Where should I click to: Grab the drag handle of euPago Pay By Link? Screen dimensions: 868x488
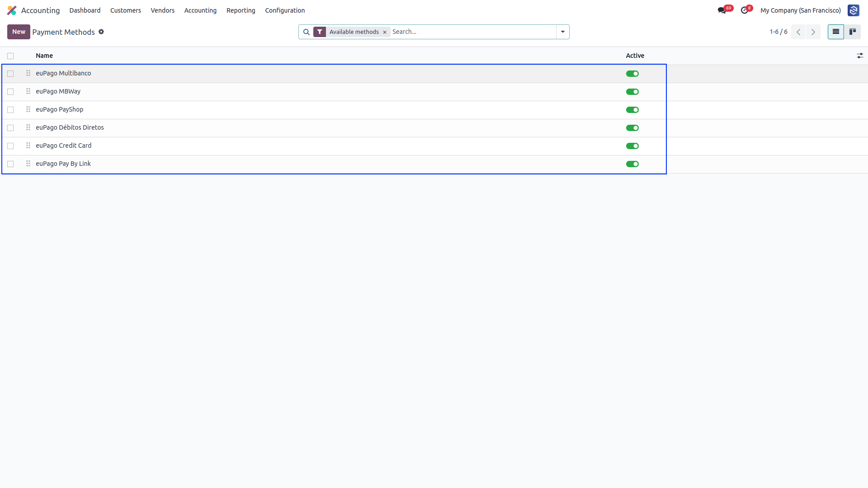(x=28, y=164)
